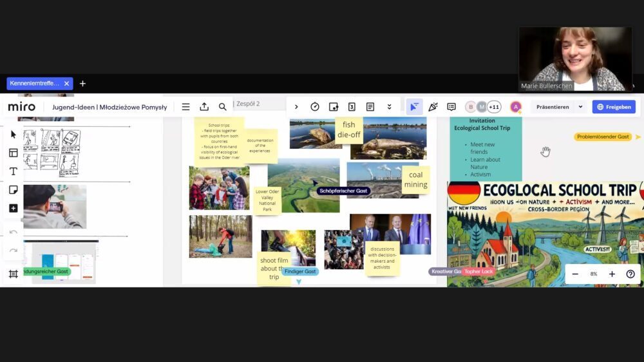Click the export board upload icon
Screen dimensions: 644x362
204,107
